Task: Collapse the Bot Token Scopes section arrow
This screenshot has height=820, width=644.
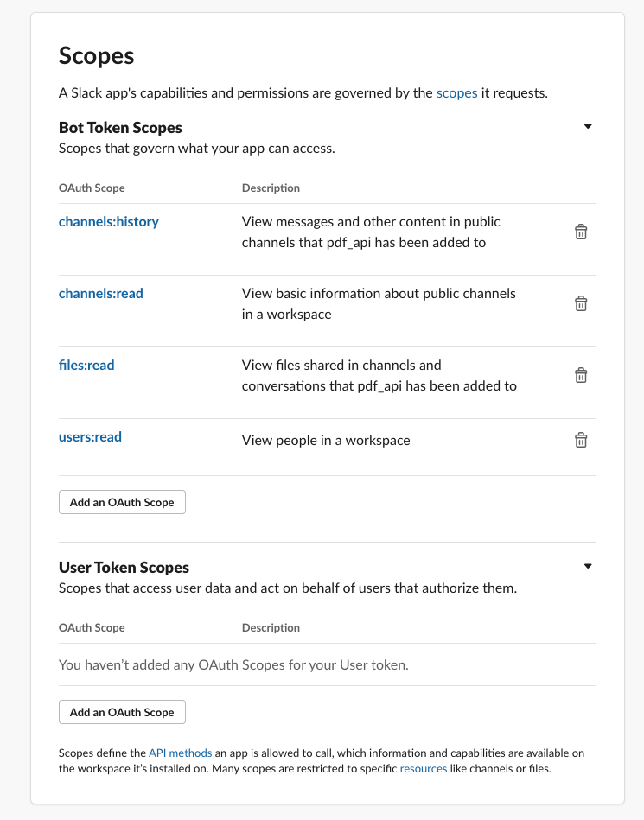Action: (588, 126)
